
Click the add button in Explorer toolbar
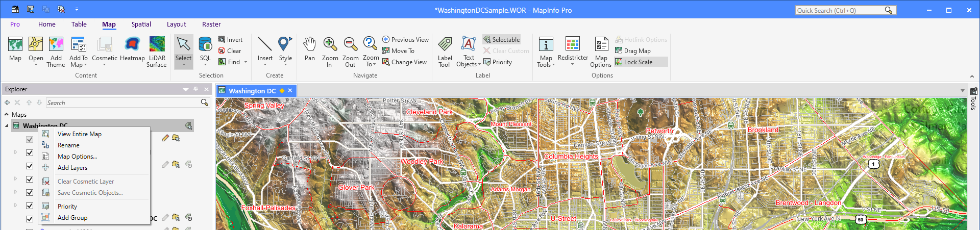7,103
